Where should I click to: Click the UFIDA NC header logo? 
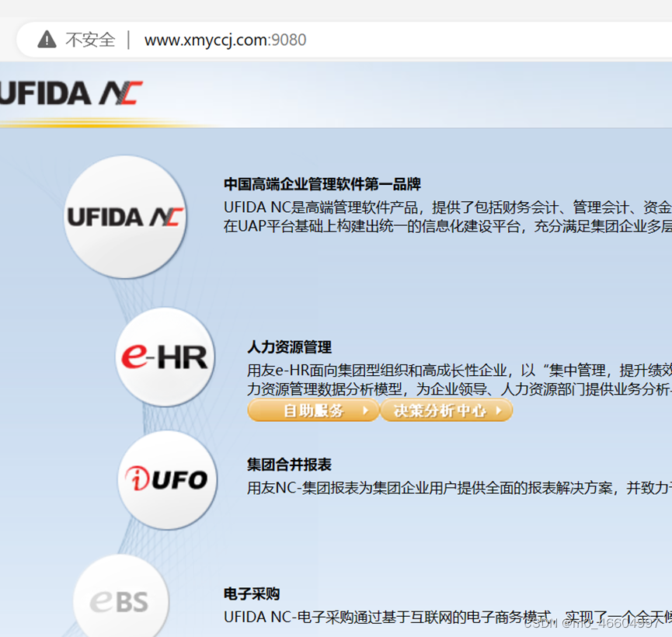click(x=66, y=93)
